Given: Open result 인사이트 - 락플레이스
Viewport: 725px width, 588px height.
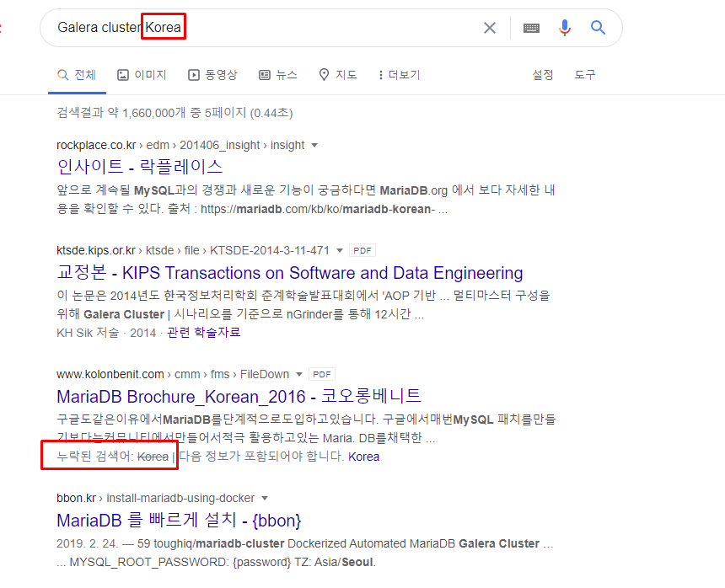Looking at the screenshot, I should coord(140,166).
